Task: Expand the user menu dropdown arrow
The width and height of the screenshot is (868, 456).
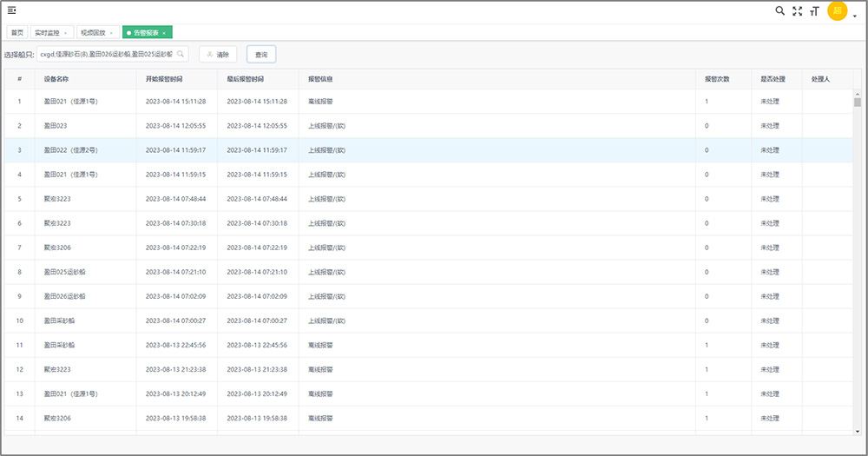Action: [x=854, y=16]
